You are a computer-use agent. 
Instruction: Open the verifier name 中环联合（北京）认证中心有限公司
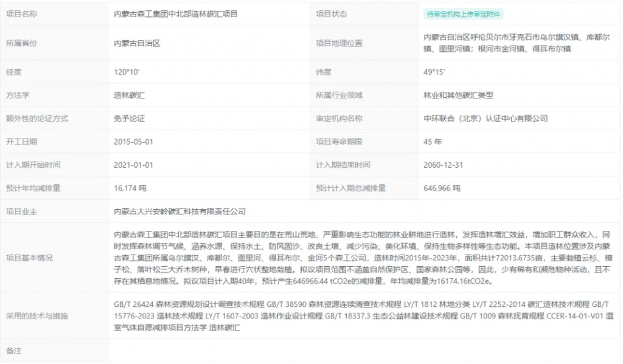click(486, 118)
